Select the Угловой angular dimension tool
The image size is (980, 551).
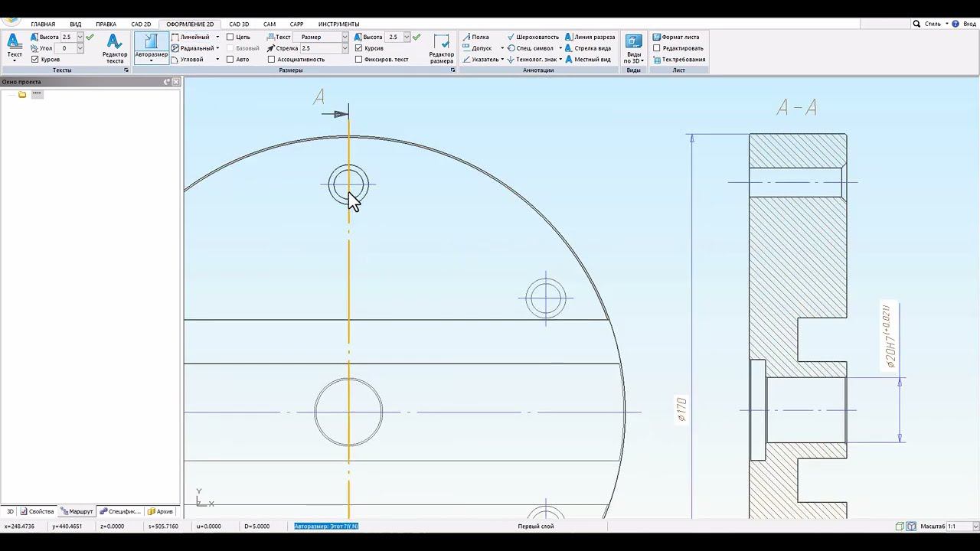coord(188,59)
